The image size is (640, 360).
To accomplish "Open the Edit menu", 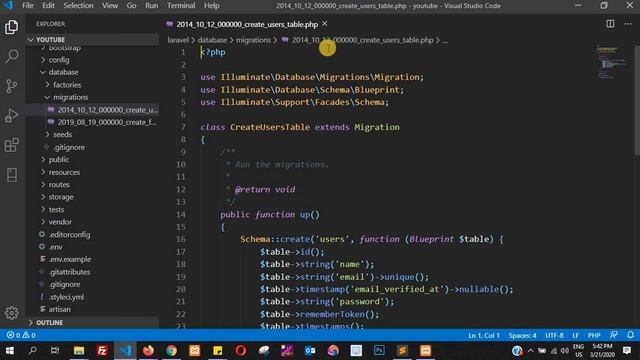I will click(x=48, y=6).
